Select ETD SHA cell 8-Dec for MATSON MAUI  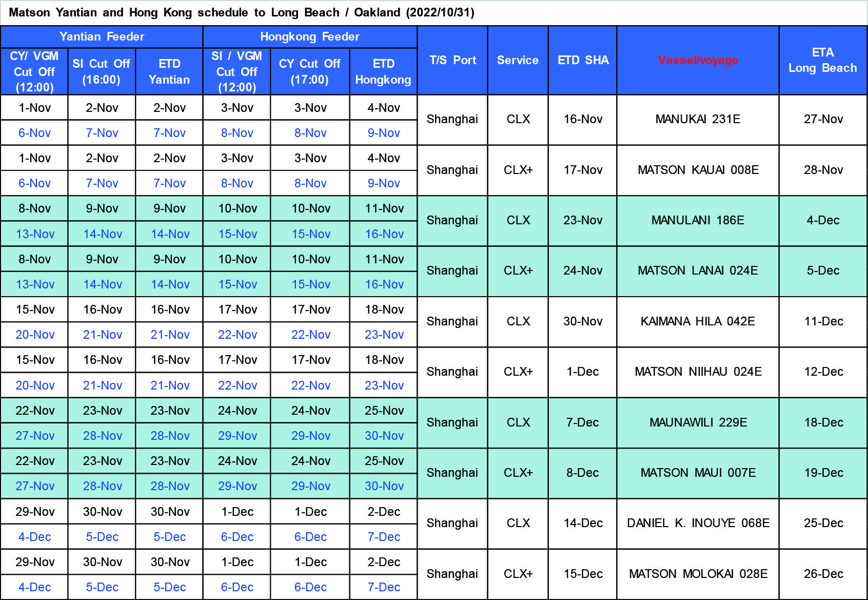[583, 473]
